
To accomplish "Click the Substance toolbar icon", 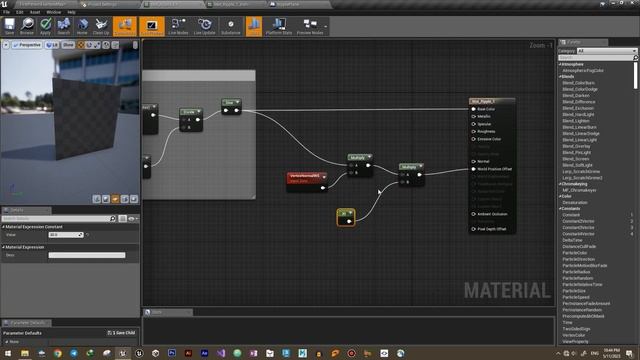I will (231, 26).
